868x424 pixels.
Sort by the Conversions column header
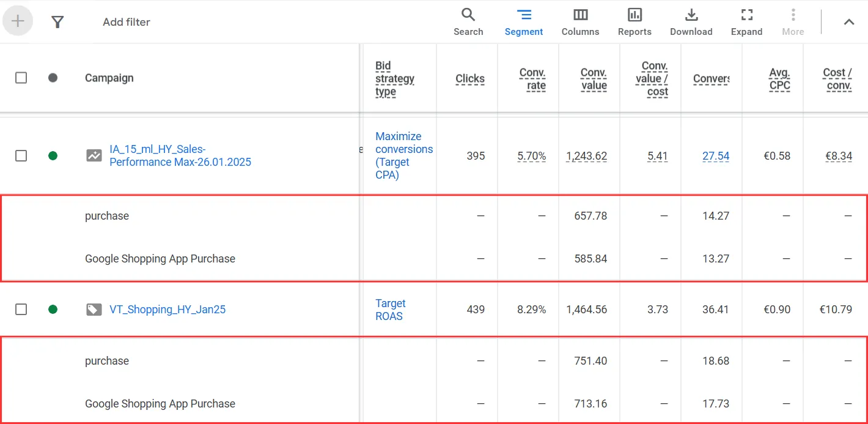[712, 78]
